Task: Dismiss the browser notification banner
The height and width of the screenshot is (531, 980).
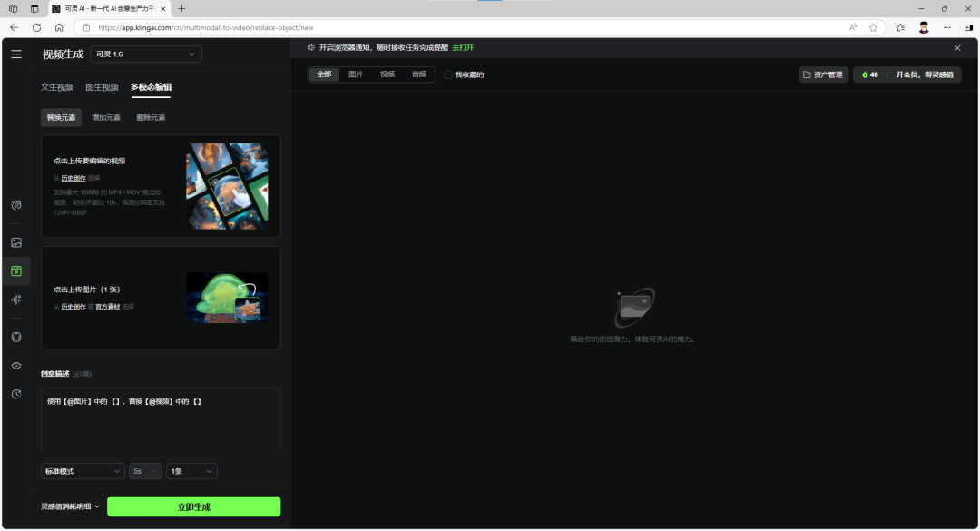Action: pyautogui.click(x=956, y=47)
